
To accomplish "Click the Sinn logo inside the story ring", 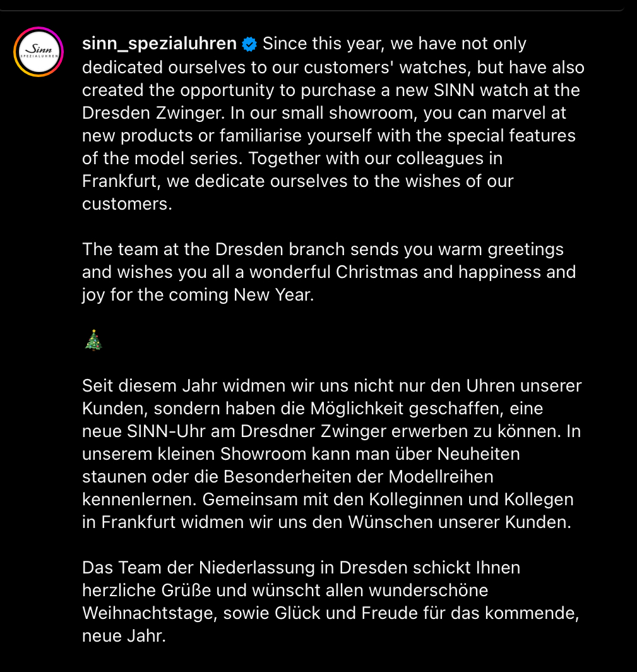I will [x=39, y=52].
